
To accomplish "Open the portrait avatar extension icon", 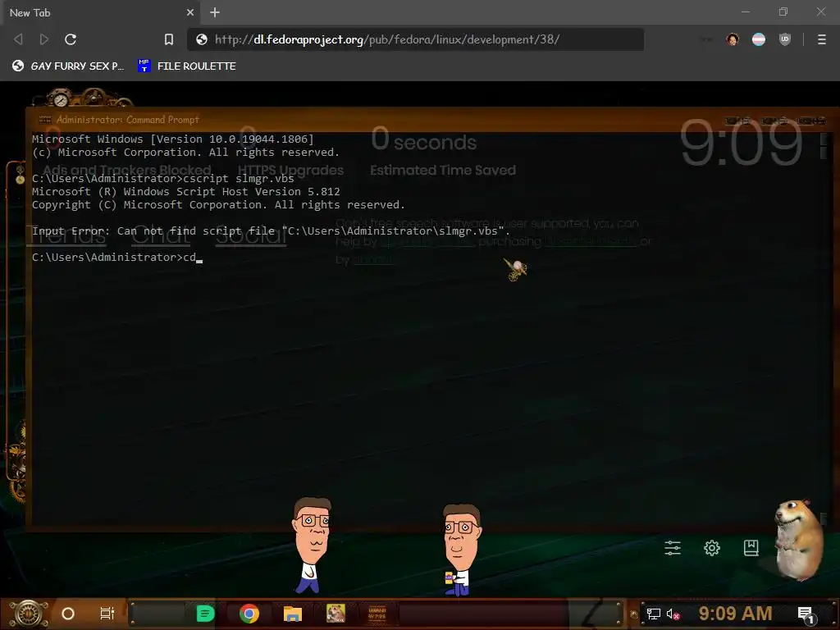I will click(733, 39).
